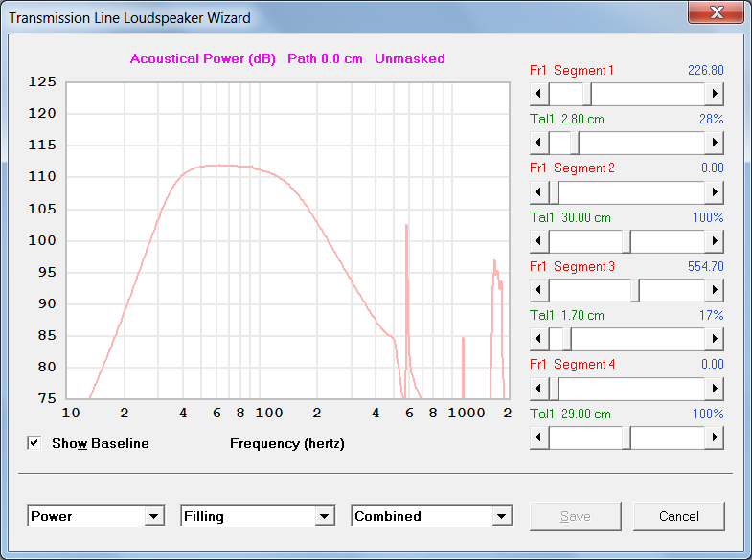
Task: Click the Fr1 Segment 4 label
Action: (x=572, y=365)
